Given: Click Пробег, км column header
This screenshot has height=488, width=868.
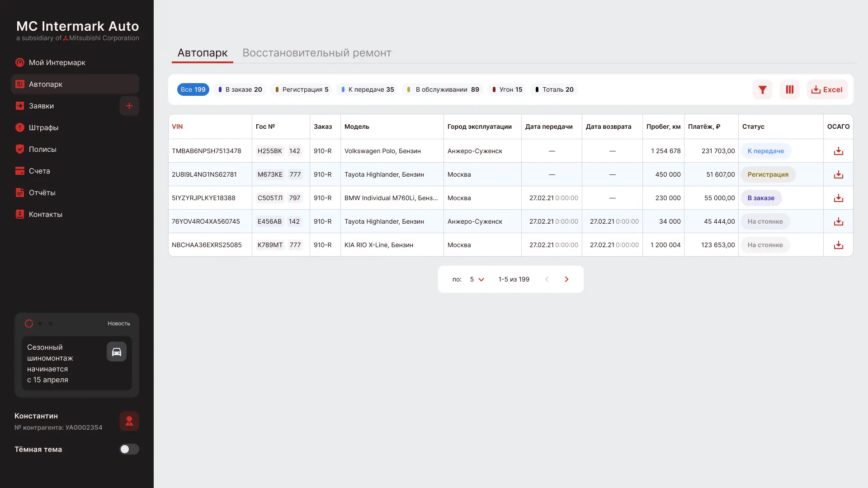Looking at the screenshot, I should click(663, 127).
